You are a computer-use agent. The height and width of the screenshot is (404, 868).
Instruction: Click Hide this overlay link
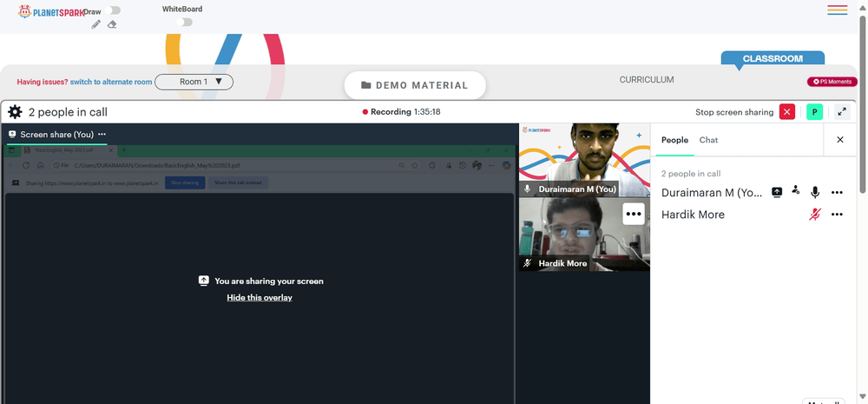click(260, 298)
